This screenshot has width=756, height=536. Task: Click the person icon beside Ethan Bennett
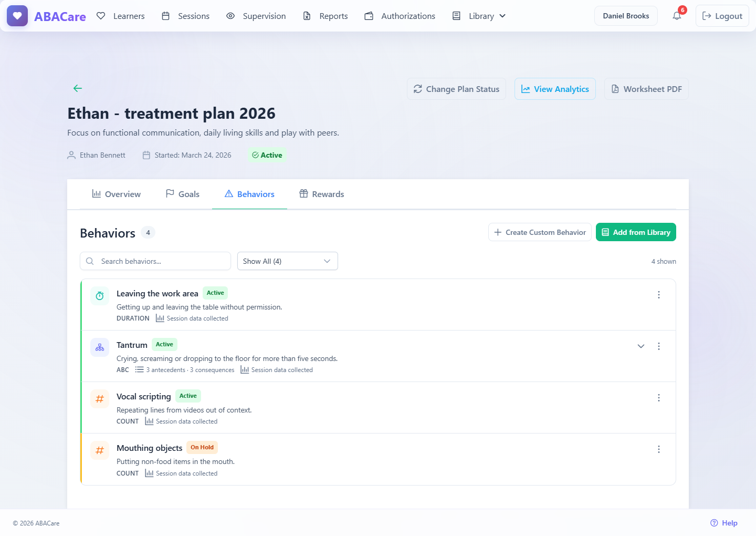tap(71, 155)
